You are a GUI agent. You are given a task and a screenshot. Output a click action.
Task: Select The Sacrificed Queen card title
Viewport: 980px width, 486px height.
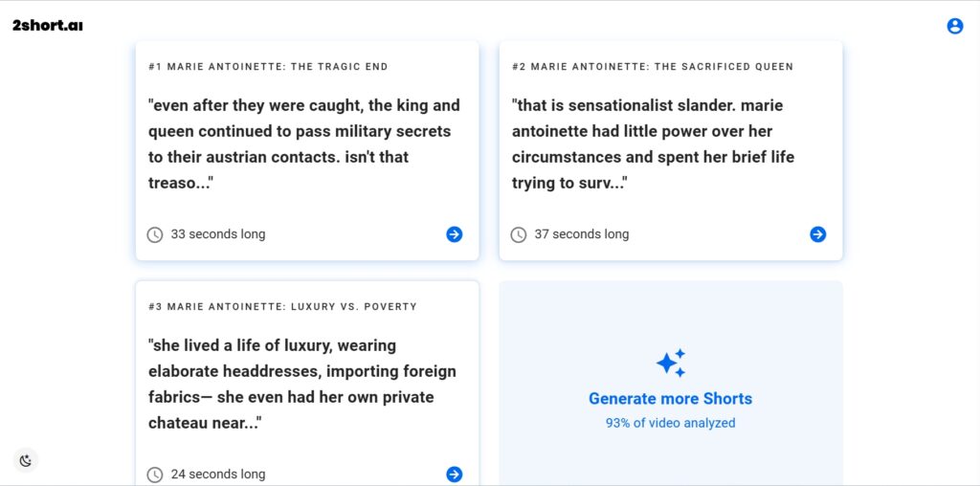pyautogui.click(x=653, y=67)
